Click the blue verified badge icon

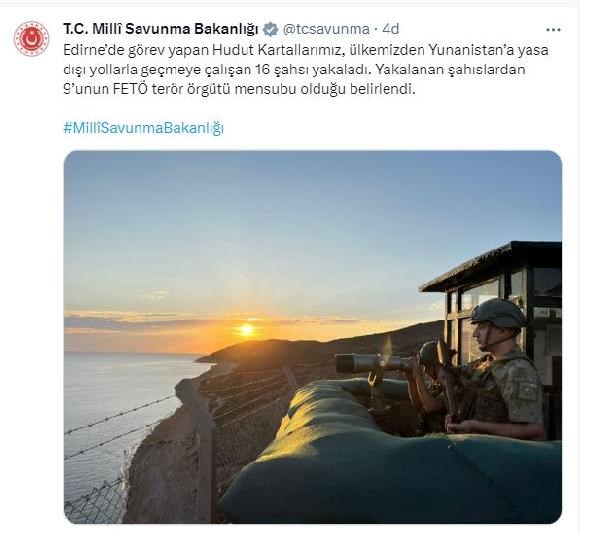271,29
